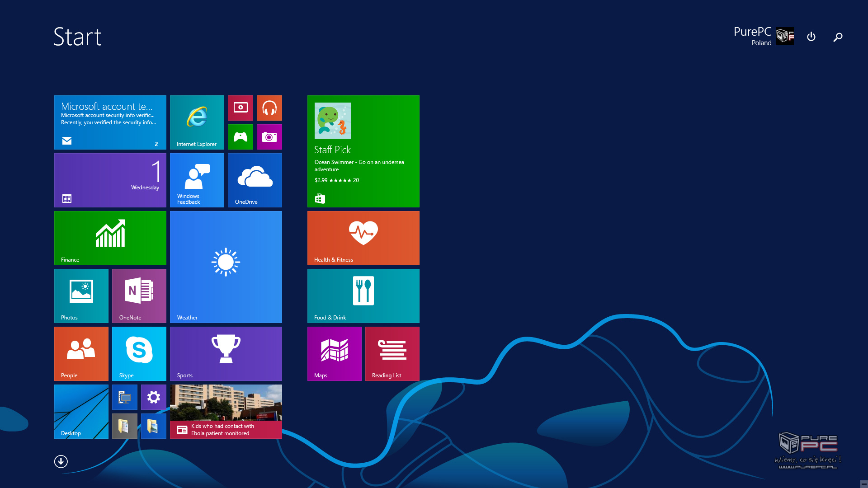This screenshot has height=488, width=868.
Task: Open the People tile
Action: (x=81, y=354)
